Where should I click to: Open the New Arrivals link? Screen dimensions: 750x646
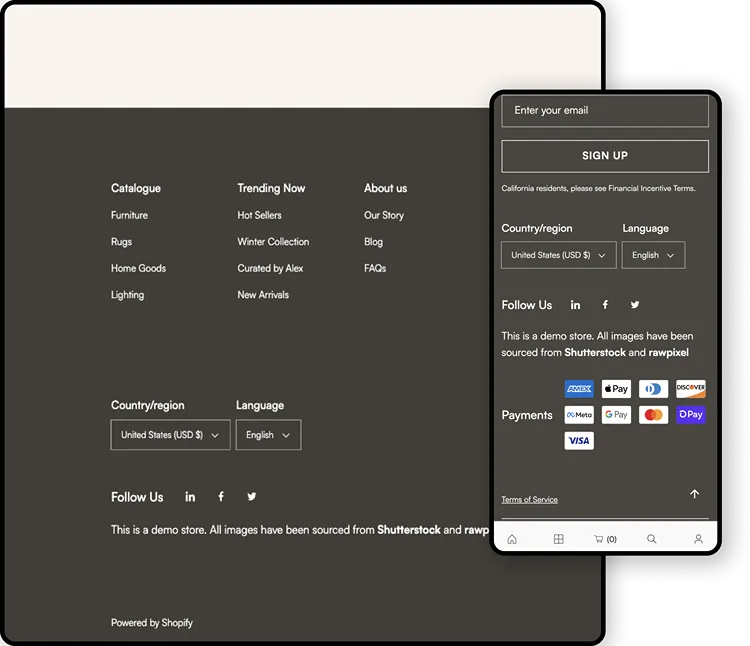coord(263,295)
